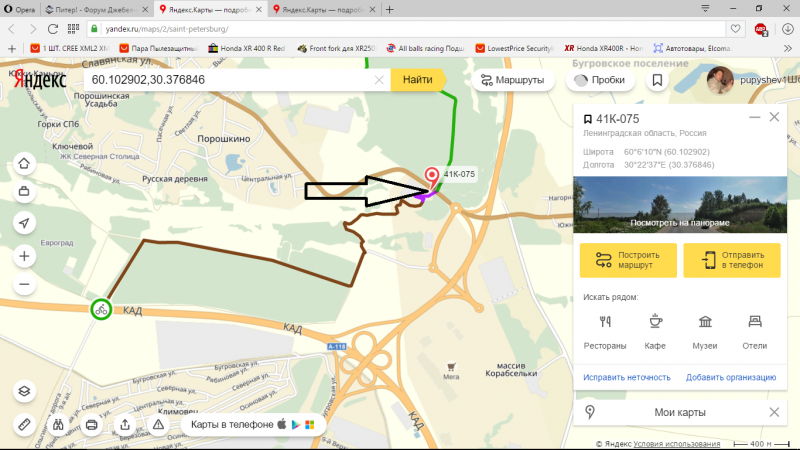Open the panoramas binoculars icon
The width and height of the screenshot is (800, 450).
tap(58, 424)
